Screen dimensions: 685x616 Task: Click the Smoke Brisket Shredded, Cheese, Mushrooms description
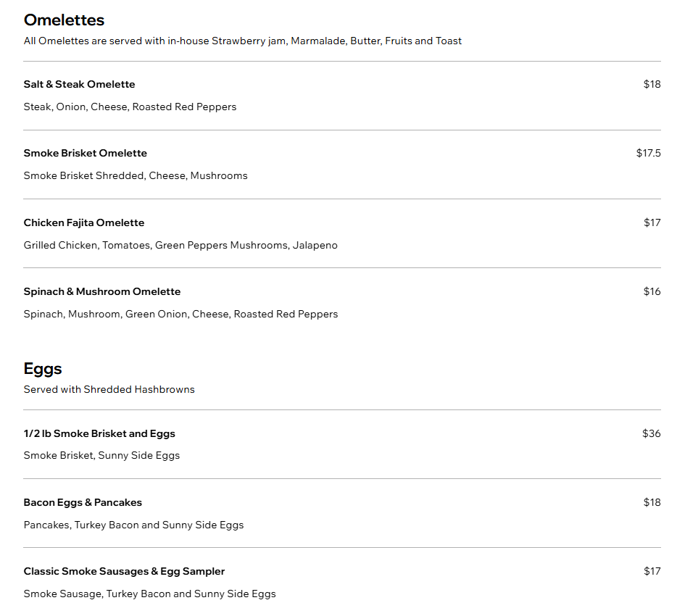(136, 176)
